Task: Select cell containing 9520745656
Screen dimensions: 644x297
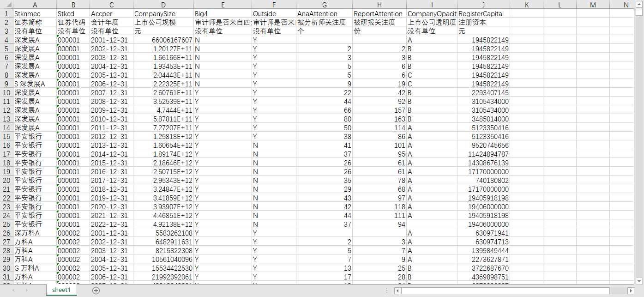Action: 483,145
